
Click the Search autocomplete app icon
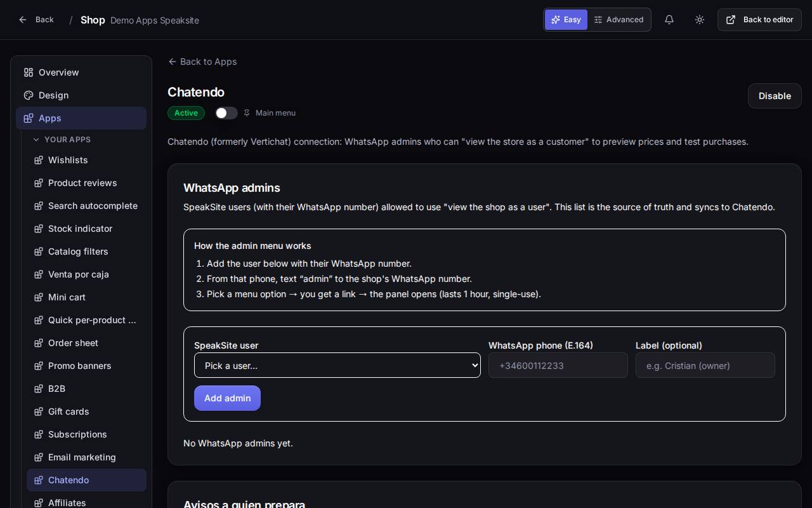pyautogui.click(x=39, y=206)
